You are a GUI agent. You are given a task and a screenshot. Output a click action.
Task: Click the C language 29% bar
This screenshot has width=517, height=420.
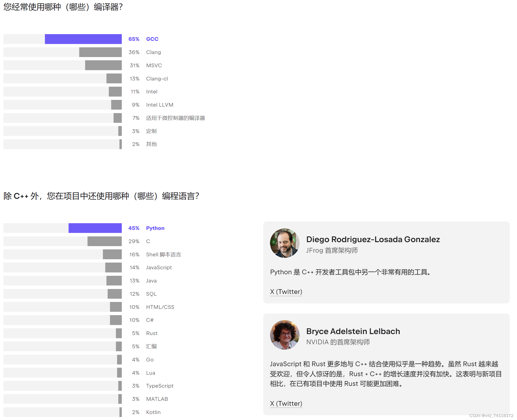[105, 241]
